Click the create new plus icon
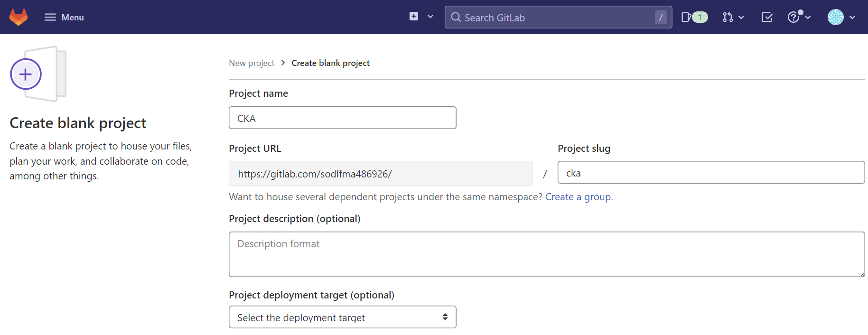 pos(414,17)
